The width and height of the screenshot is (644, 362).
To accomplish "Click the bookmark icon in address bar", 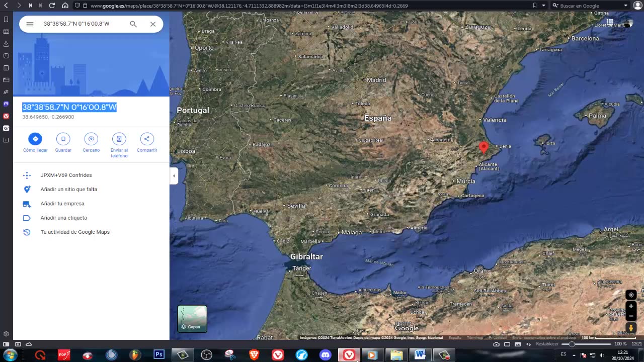I will pyautogui.click(x=535, y=6).
